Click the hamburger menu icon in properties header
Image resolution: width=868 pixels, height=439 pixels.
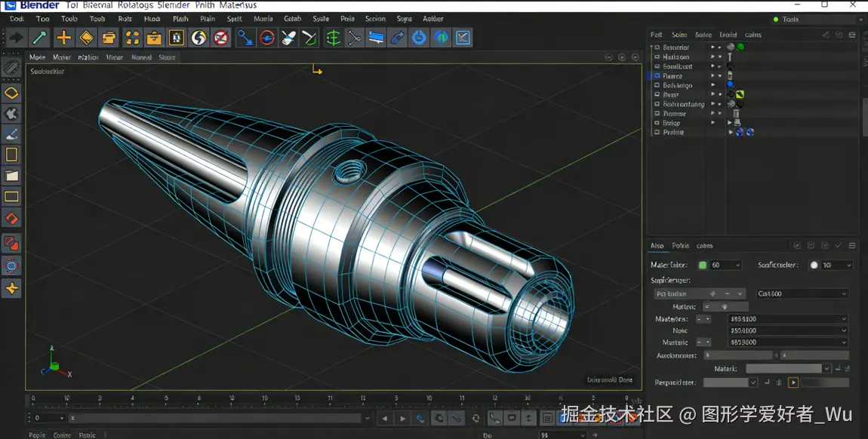852,245
